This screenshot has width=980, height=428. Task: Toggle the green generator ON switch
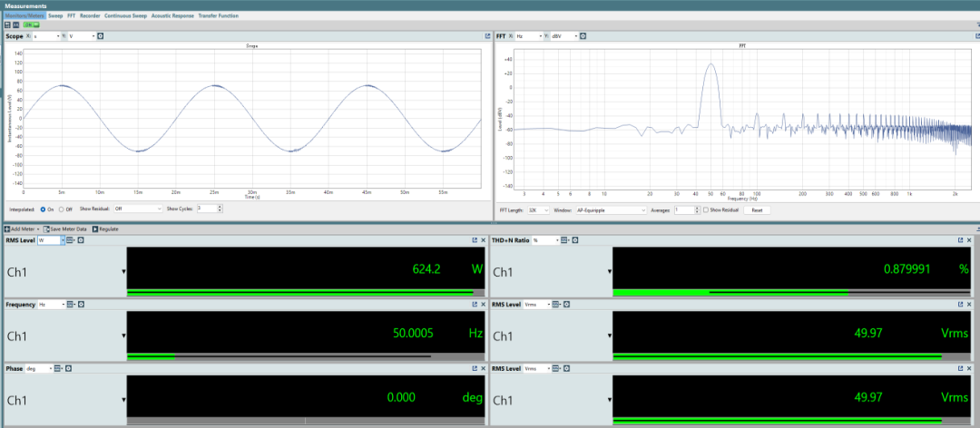pyautogui.click(x=31, y=25)
